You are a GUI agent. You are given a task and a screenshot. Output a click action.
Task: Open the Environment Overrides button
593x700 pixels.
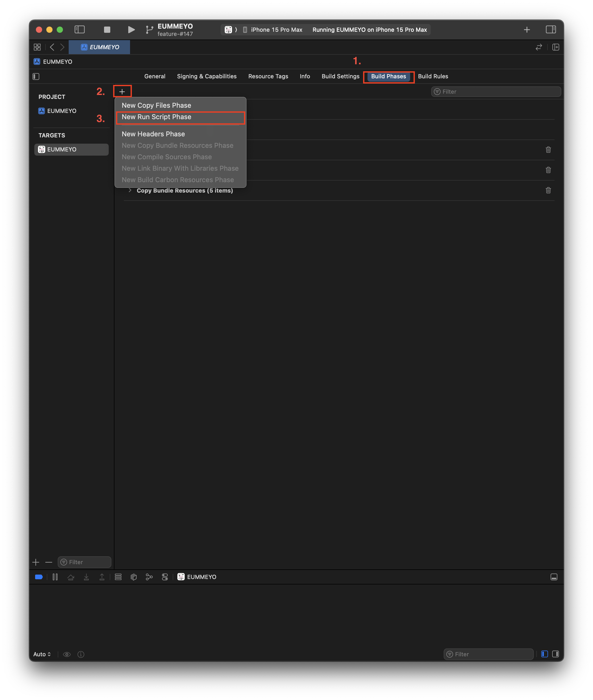point(165,577)
